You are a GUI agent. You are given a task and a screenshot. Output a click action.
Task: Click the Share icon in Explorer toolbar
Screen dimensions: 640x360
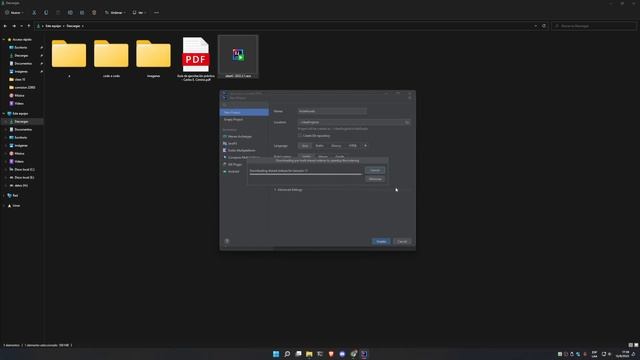click(82, 13)
